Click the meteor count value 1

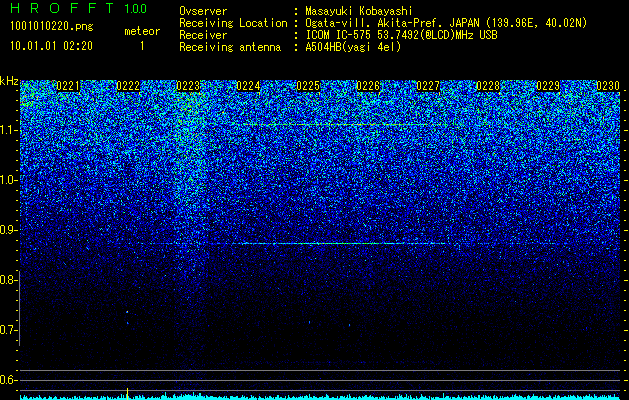[x=142, y=46]
